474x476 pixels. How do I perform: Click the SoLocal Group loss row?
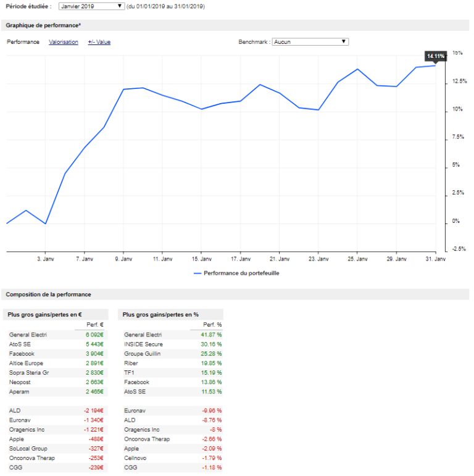[x=28, y=448]
